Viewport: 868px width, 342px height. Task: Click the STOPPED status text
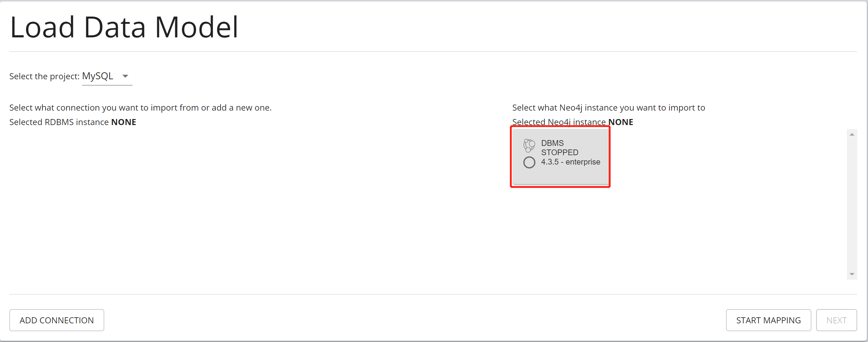559,153
